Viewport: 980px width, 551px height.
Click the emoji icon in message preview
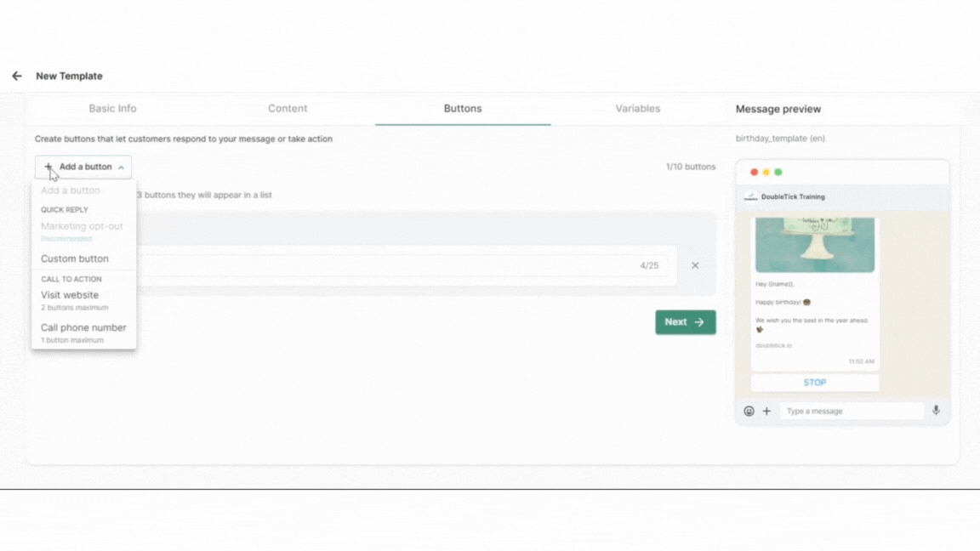pyautogui.click(x=749, y=412)
